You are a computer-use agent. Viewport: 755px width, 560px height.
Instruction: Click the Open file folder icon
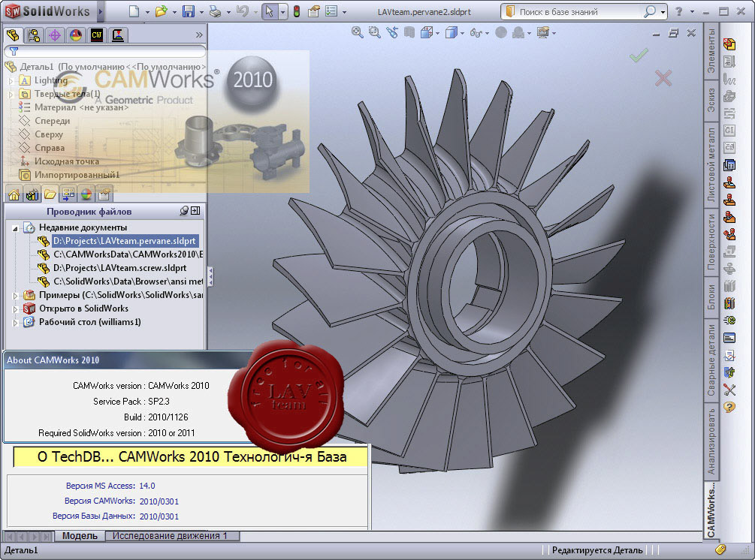162,11
